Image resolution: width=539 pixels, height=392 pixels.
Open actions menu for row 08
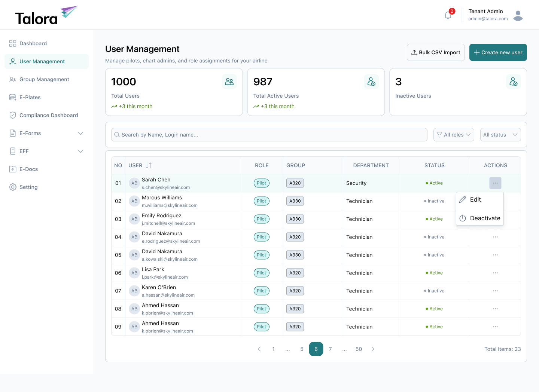[495, 309]
